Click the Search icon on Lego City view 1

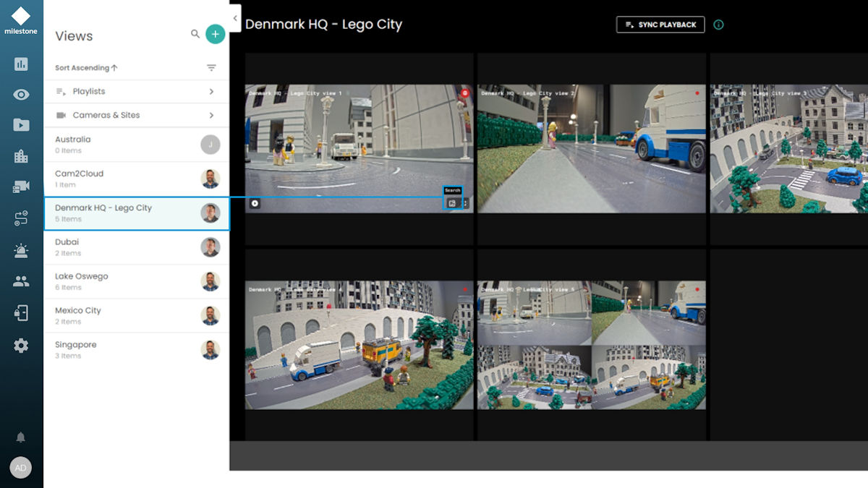point(452,203)
